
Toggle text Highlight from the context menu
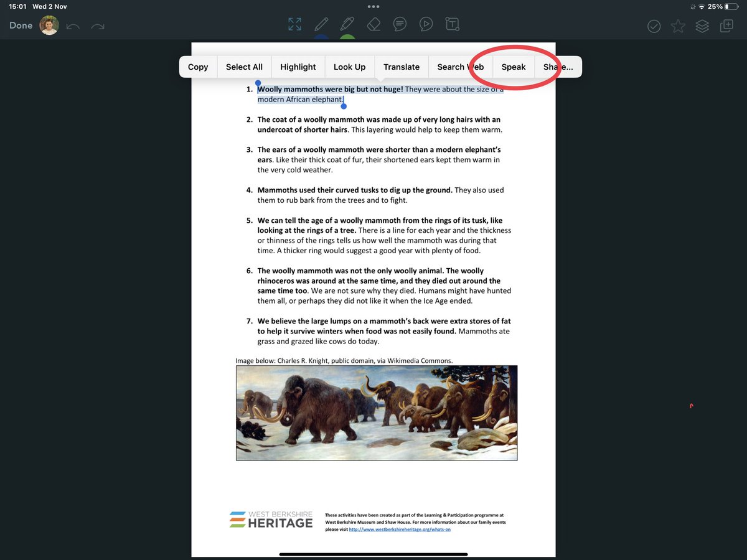[x=298, y=67]
